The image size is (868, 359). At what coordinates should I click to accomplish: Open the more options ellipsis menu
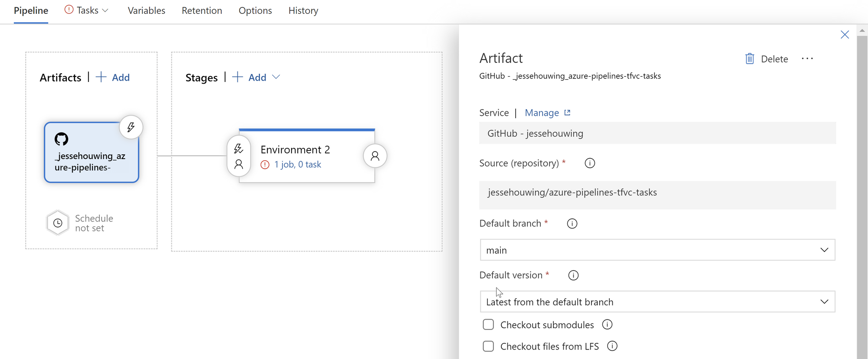click(807, 59)
